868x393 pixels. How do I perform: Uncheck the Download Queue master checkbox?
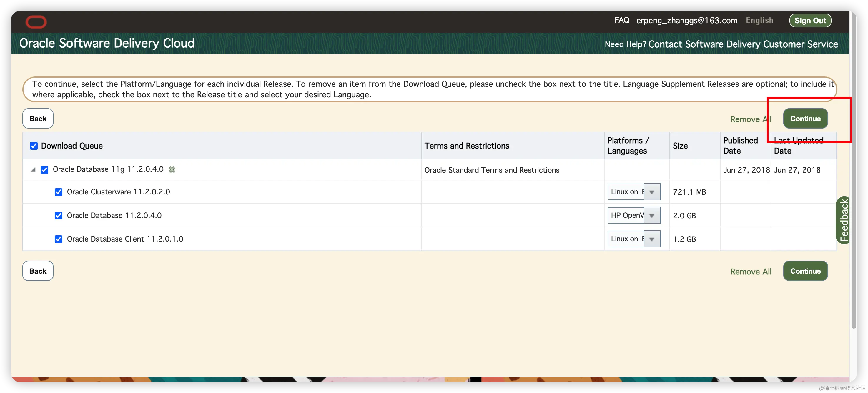[34, 146]
